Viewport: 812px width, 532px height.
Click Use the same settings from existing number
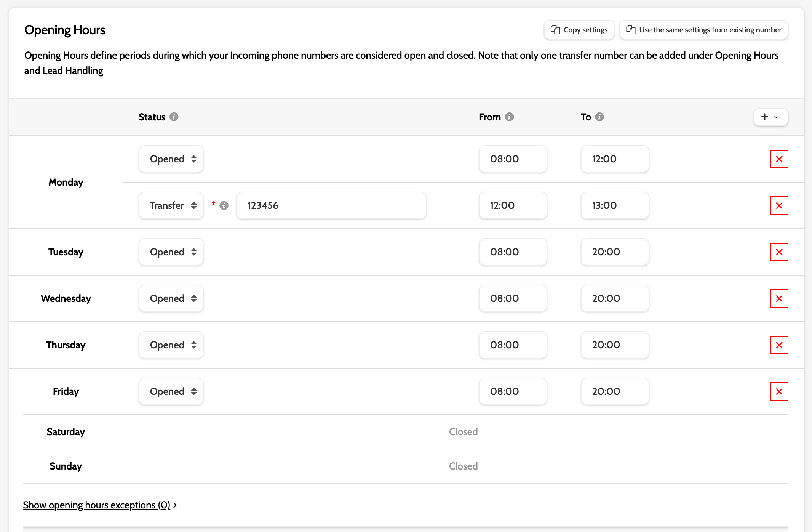[703, 30]
